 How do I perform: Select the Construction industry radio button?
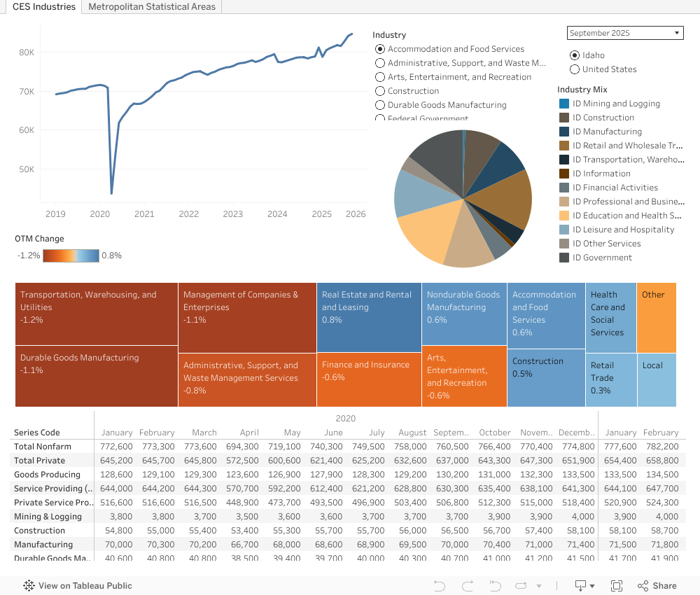coord(380,91)
